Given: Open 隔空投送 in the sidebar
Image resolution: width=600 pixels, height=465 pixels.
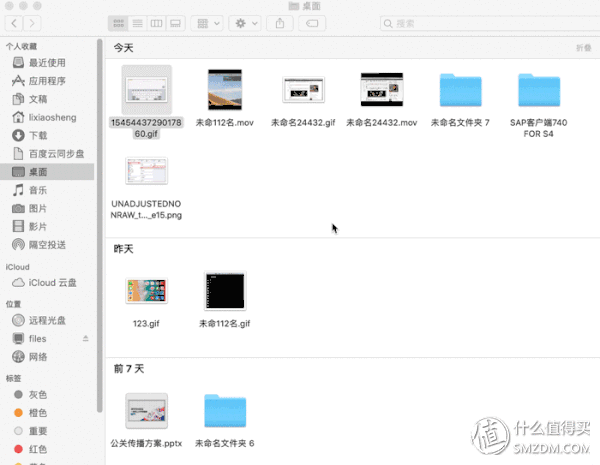Looking at the screenshot, I should [47, 245].
